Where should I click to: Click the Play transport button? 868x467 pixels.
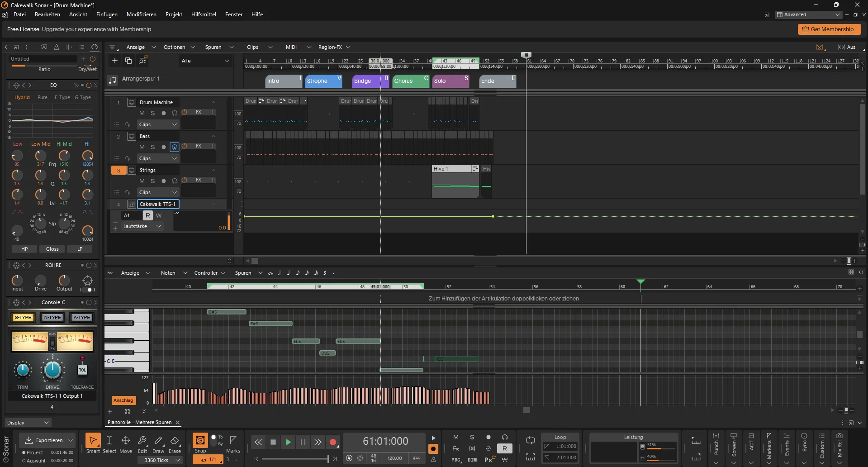(288, 442)
